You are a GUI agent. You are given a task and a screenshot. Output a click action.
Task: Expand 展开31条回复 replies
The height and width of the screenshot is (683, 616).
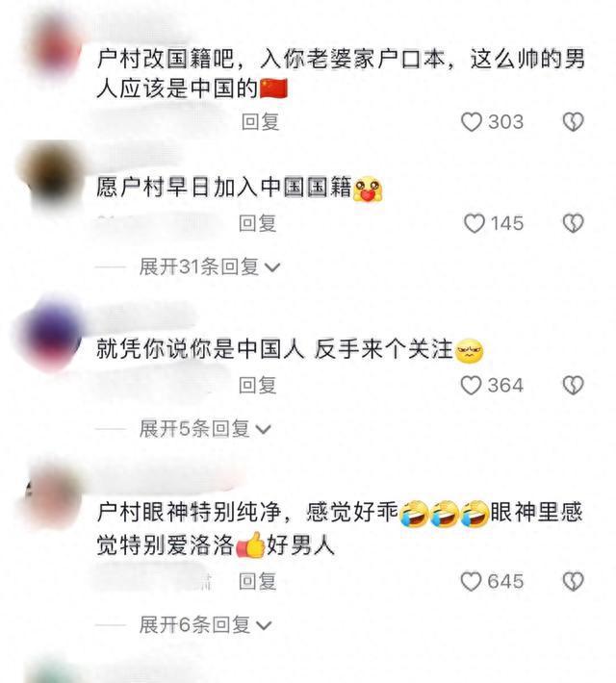point(209,266)
